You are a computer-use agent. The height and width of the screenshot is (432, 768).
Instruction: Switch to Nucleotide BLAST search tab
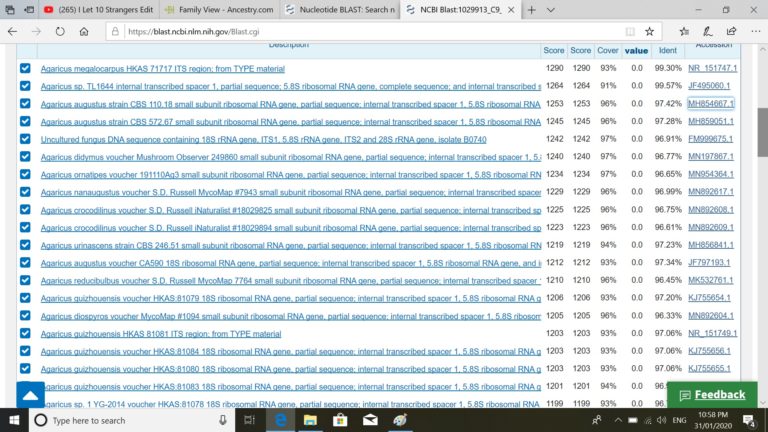coord(339,9)
